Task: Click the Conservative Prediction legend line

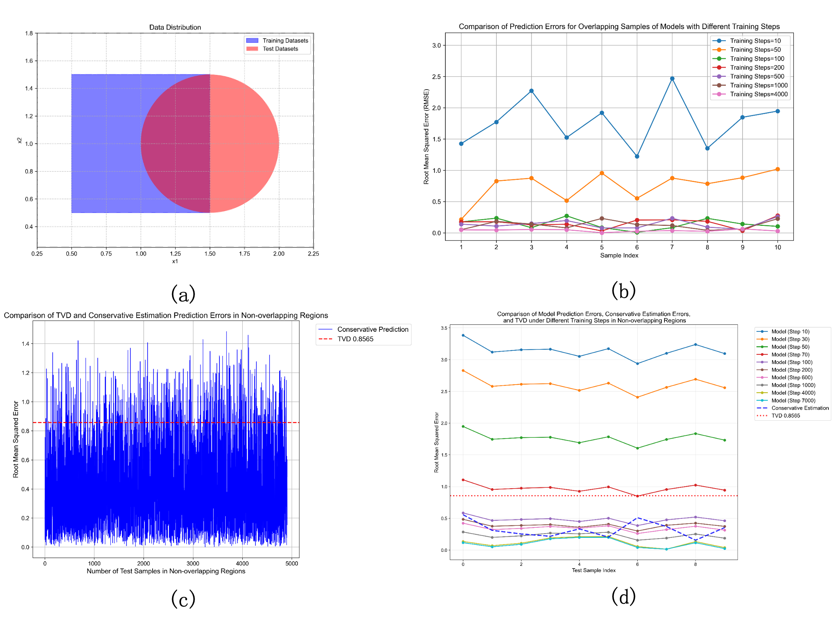Action: pyautogui.click(x=325, y=329)
